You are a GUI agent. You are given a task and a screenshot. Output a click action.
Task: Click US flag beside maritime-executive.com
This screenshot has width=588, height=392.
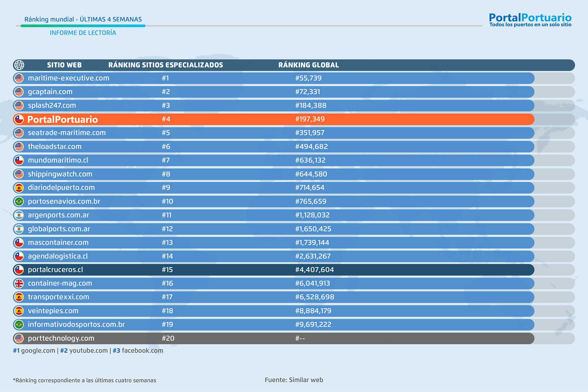(19, 78)
